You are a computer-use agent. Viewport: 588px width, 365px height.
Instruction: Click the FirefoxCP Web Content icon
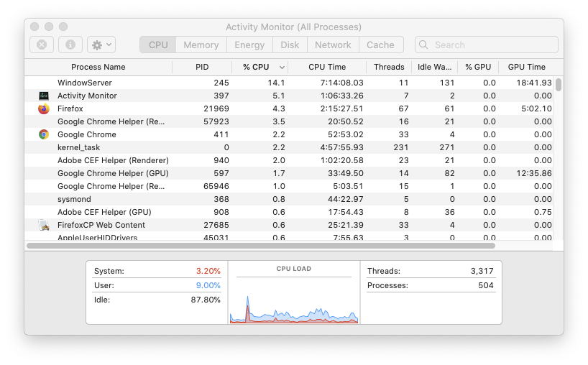43,225
